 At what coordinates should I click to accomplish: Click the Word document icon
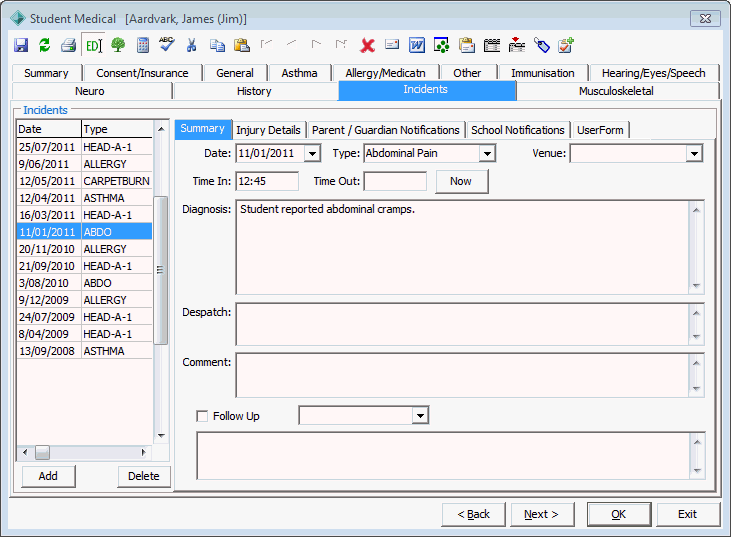click(417, 45)
